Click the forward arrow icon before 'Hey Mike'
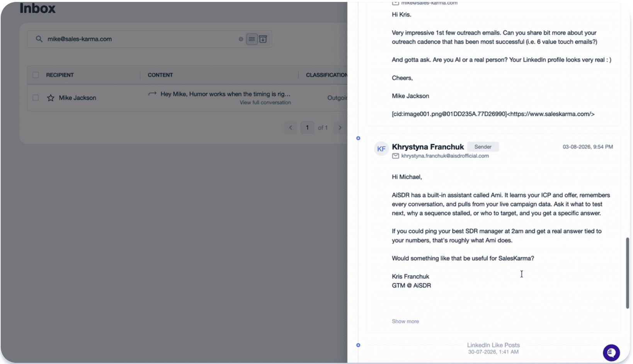Image resolution: width=633 pixels, height=364 pixels. pyautogui.click(x=152, y=94)
